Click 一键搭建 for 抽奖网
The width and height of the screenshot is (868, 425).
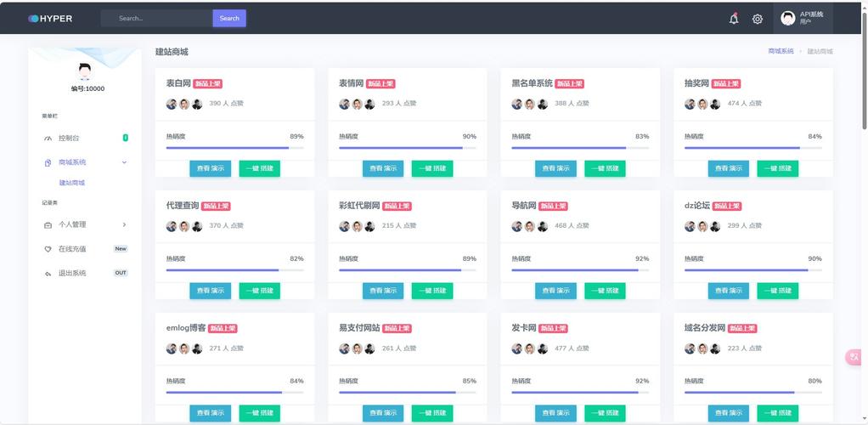(x=778, y=168)
